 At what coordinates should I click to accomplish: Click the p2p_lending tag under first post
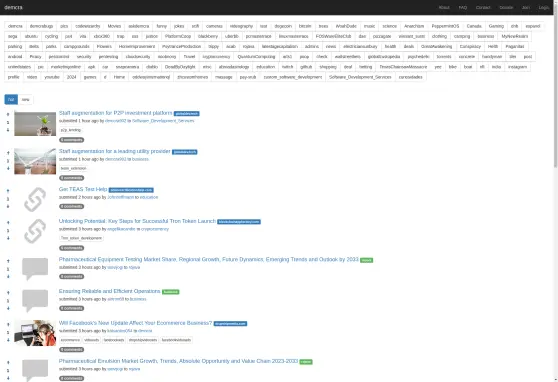tap(71, 130)
